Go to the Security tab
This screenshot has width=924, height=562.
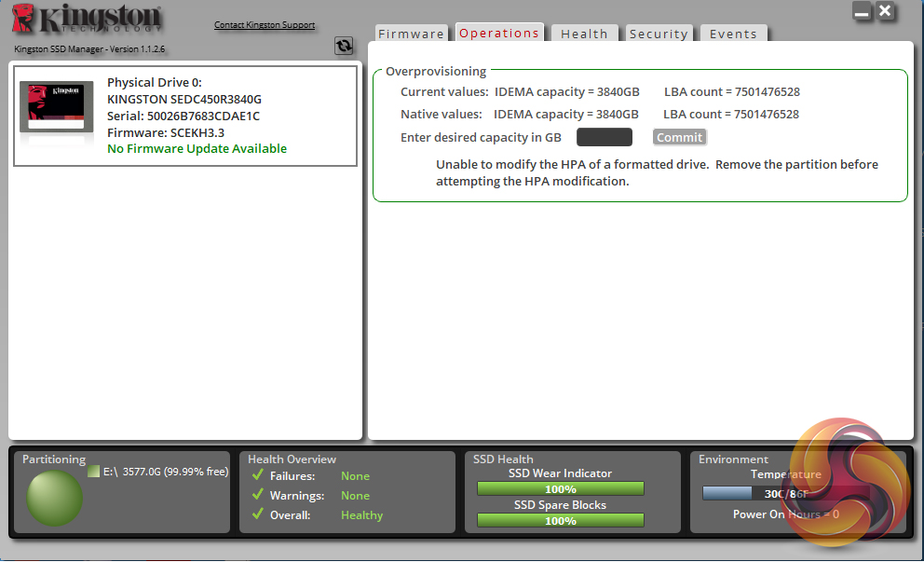click(659, 34)
